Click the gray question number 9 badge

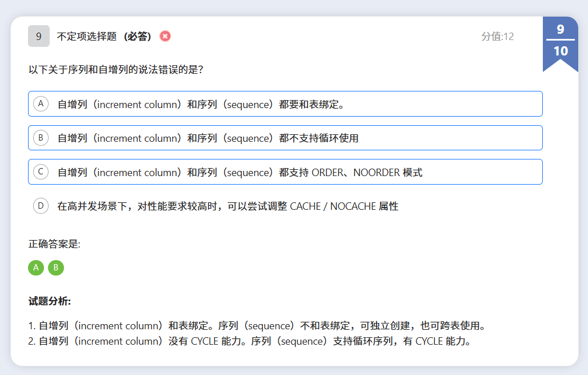click(39, 36)
